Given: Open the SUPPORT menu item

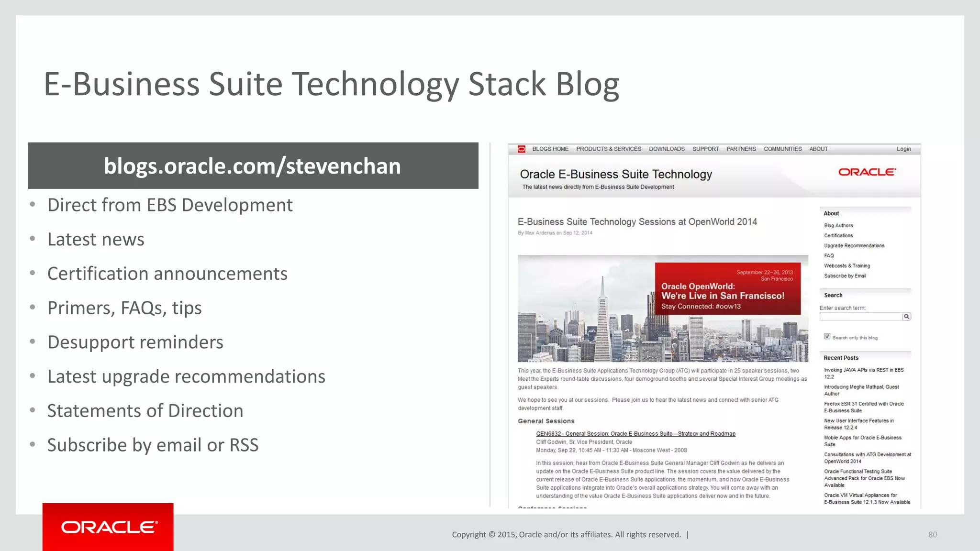Looking at the screenshot, I should click(705, 149).
